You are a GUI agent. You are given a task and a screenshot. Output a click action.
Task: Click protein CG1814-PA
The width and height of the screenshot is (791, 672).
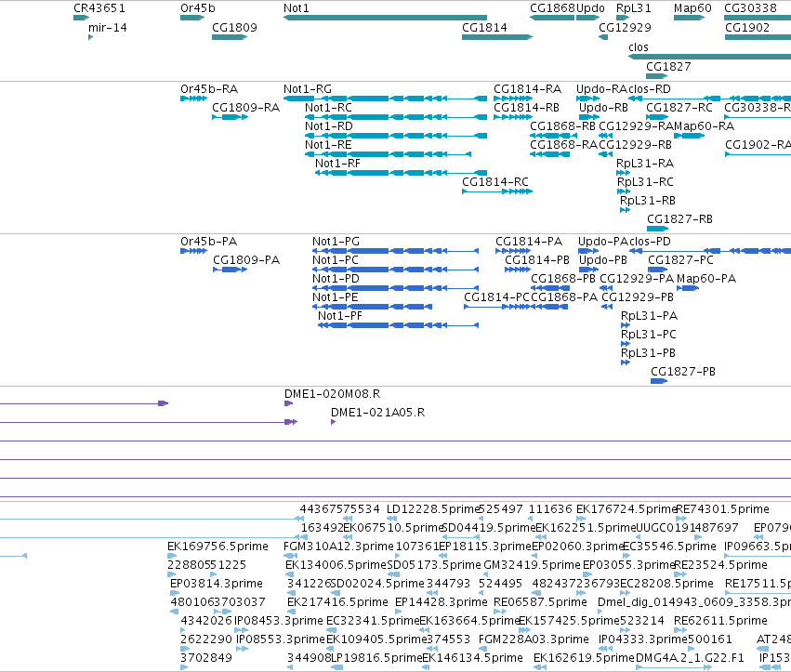pos(513,251)
